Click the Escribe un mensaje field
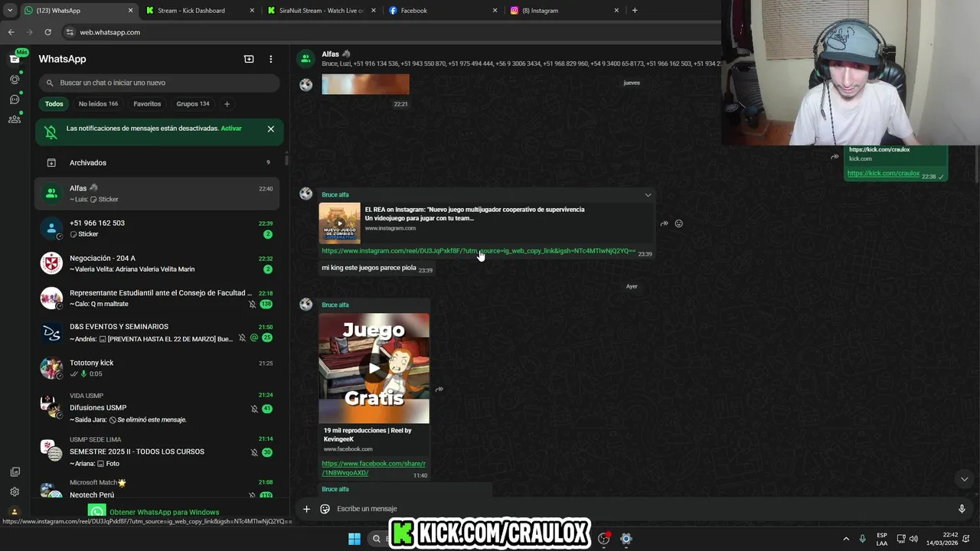 [x=643, y=509]
